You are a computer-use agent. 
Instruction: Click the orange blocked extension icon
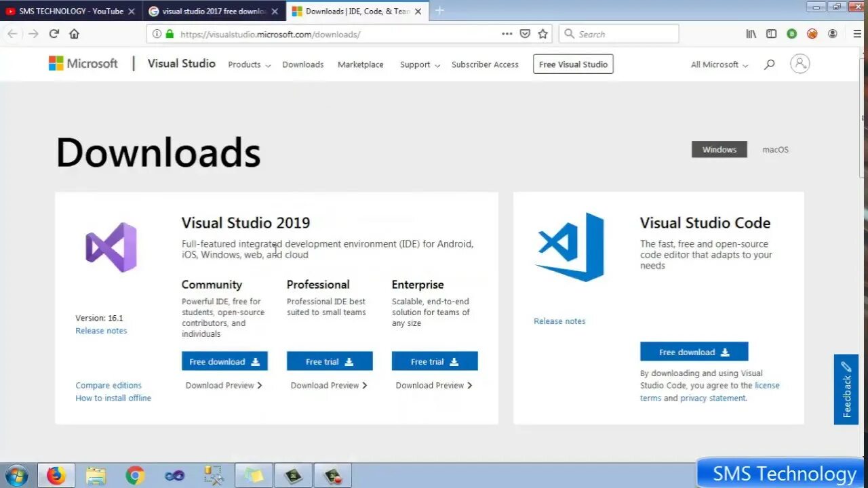[812, 34]
